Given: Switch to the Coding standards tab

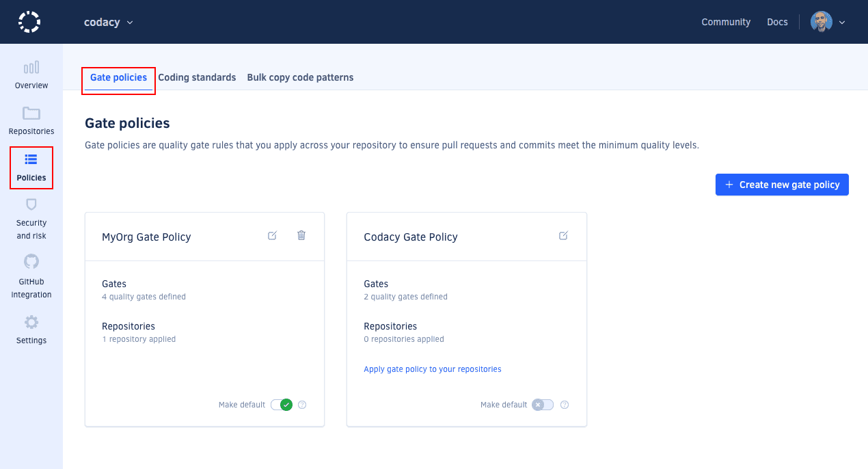Looking at the screenshot, I should 197,77.
